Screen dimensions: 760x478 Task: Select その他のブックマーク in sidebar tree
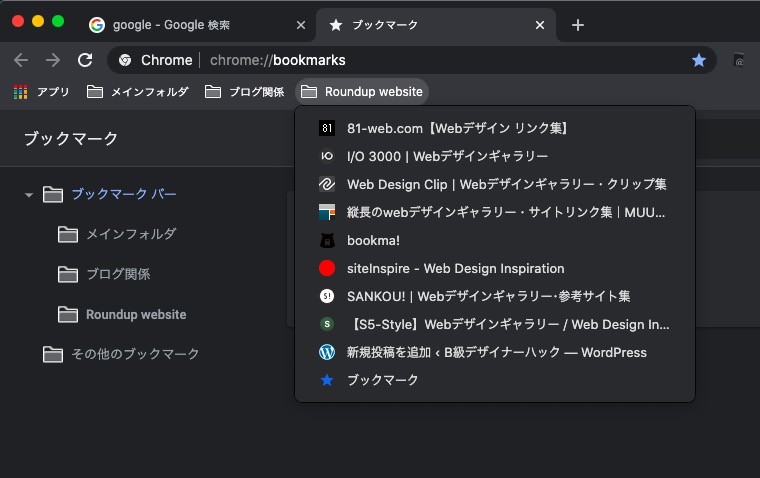135,354
